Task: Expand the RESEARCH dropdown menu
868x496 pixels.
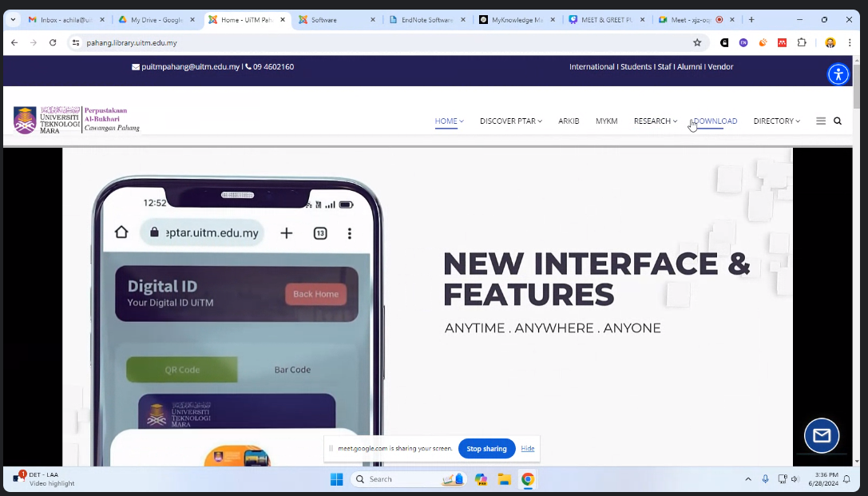Action: click(x=656, y=121)
